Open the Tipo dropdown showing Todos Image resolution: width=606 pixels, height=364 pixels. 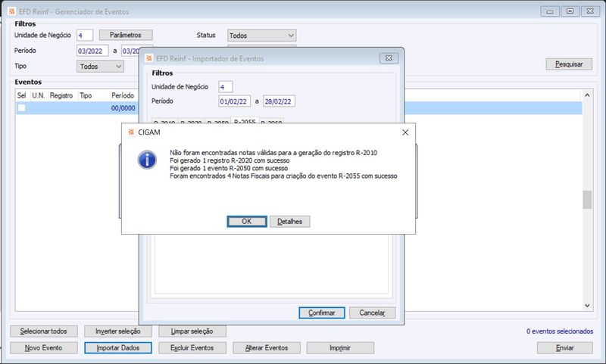[x=101, y=67]
